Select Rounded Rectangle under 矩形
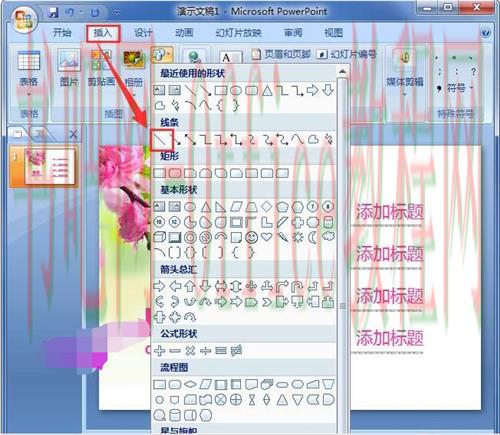Viewport: 500px width, 435px height. click(x=175, y=173)
